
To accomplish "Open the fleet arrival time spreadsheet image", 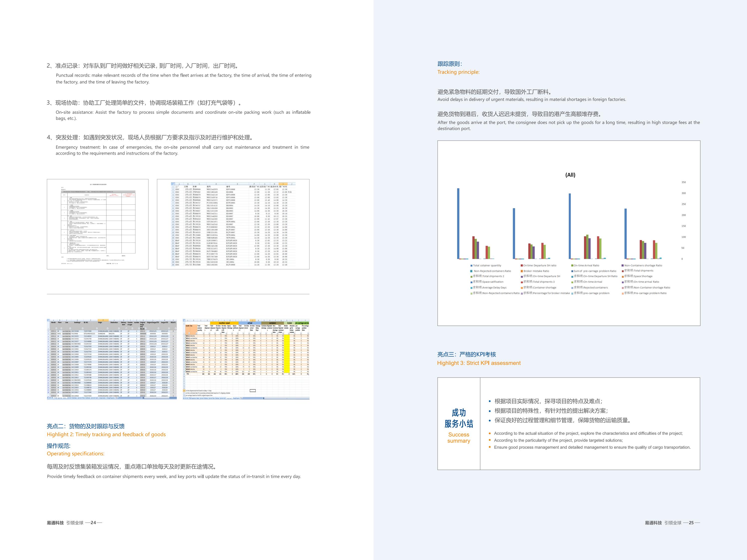I will point(233,224).
